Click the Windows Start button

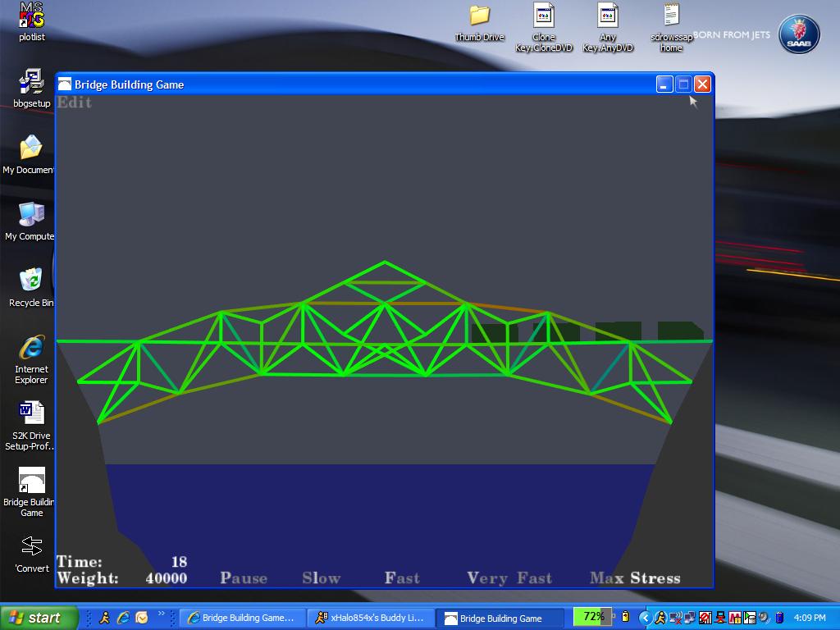tap(39, 618)
